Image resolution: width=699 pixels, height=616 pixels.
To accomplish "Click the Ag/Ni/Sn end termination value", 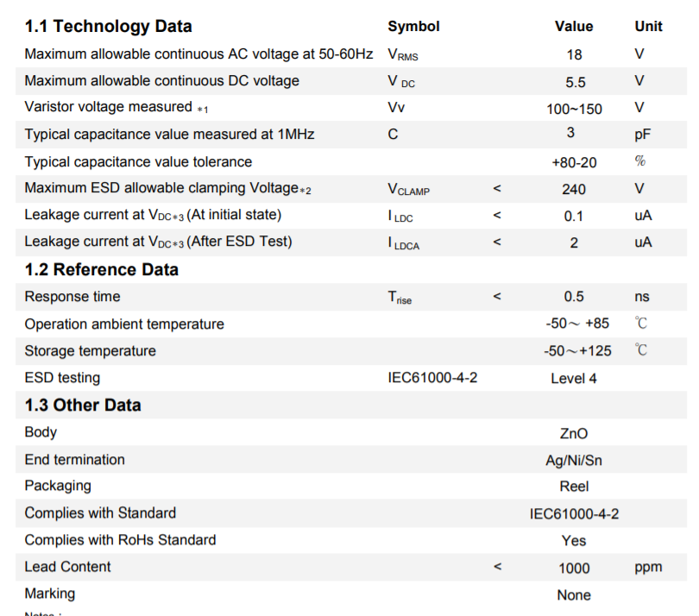I will tap(573, 460).
